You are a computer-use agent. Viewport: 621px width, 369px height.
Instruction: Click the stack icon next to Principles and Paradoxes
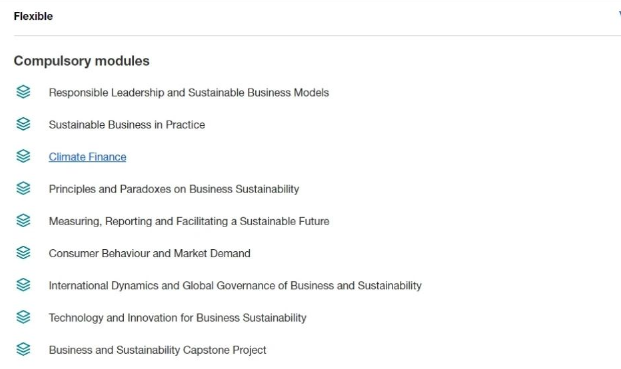click(x=23, y=188)
